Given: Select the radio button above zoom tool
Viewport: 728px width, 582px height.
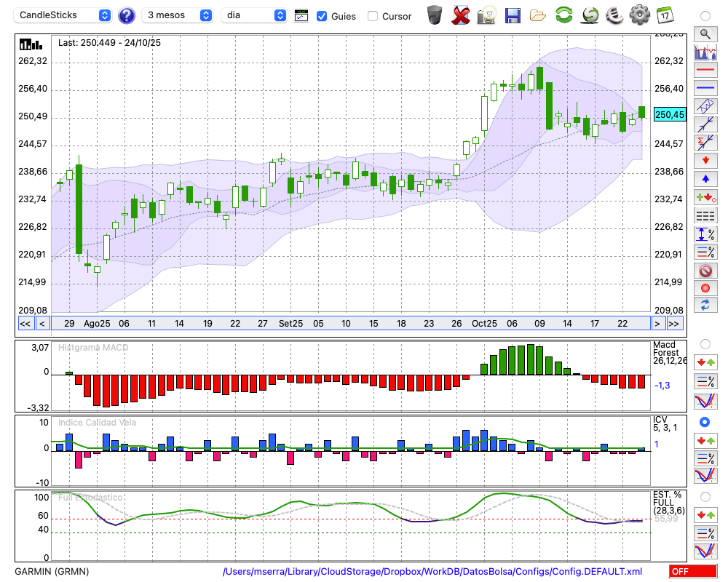Looking at the screenshot, I should coord(705,16).
